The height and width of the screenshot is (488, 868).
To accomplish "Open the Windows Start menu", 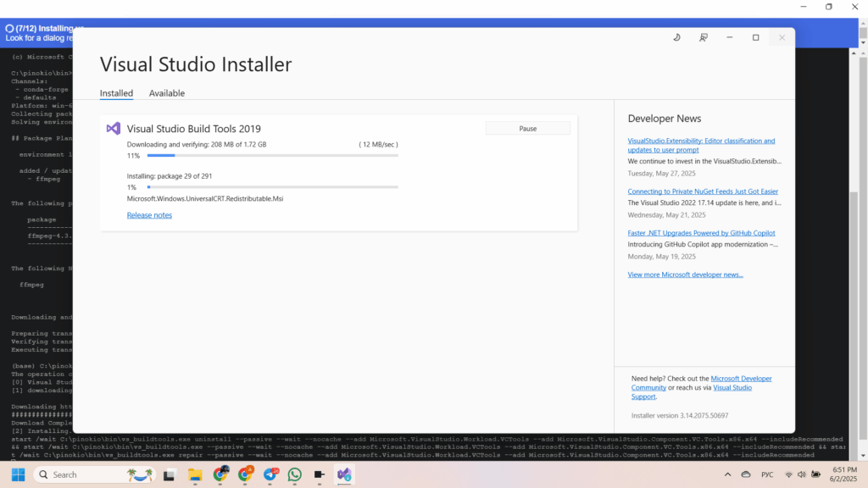I will pyautogui.click(x=19, y=474).
